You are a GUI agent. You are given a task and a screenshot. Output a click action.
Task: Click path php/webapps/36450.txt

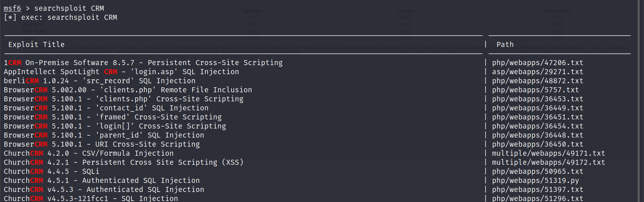coord(538,144)
